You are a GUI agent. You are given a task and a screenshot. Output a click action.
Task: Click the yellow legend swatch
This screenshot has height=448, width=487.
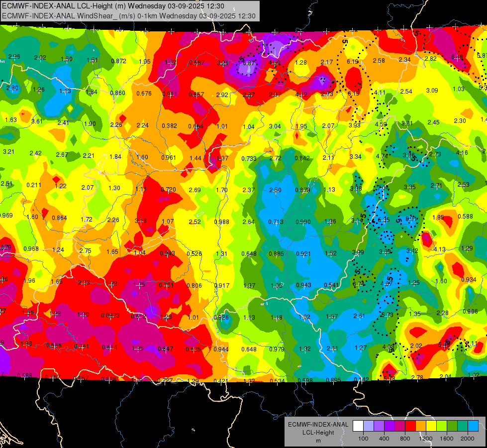pyautogui.click(x=431, y=426)
